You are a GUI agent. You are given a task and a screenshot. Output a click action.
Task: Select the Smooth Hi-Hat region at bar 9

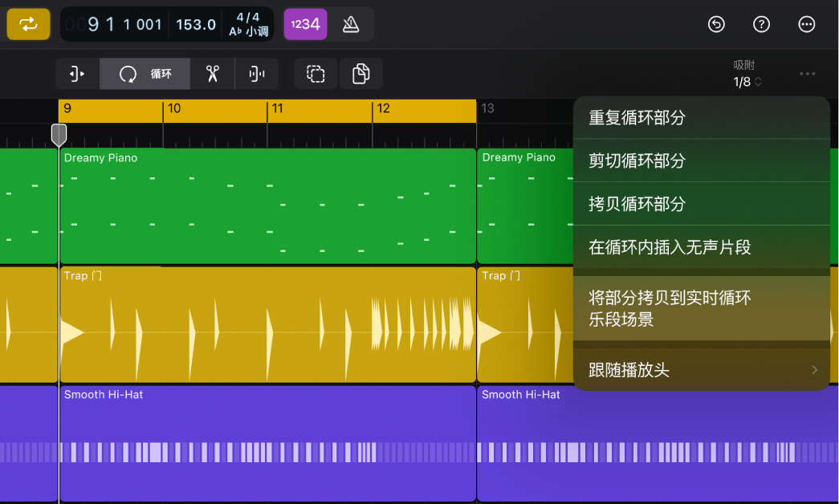point(267,444)
